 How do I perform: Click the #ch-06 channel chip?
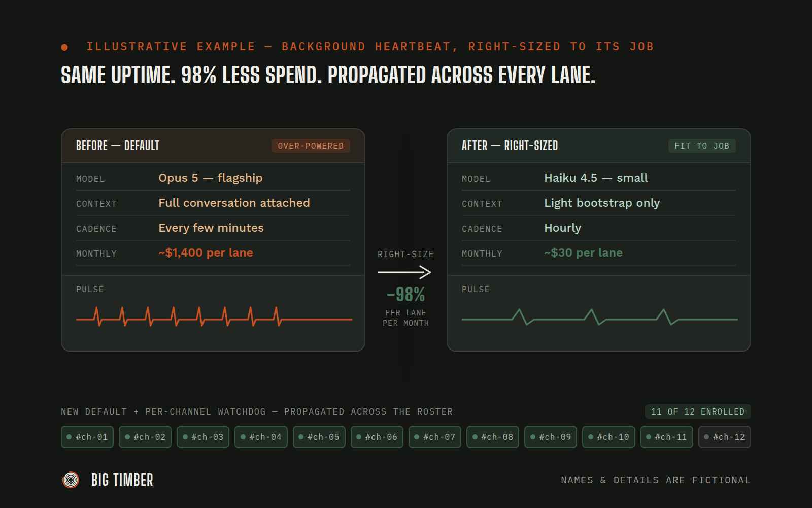(377, 437)
